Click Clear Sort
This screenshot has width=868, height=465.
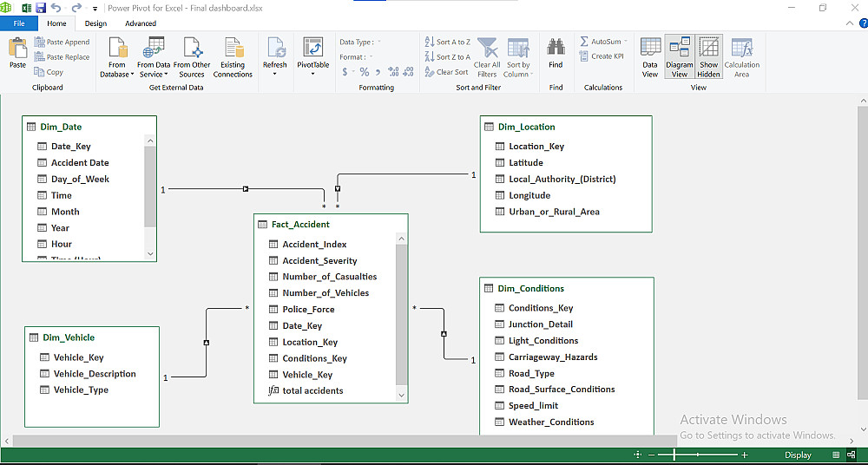point(446,72)
